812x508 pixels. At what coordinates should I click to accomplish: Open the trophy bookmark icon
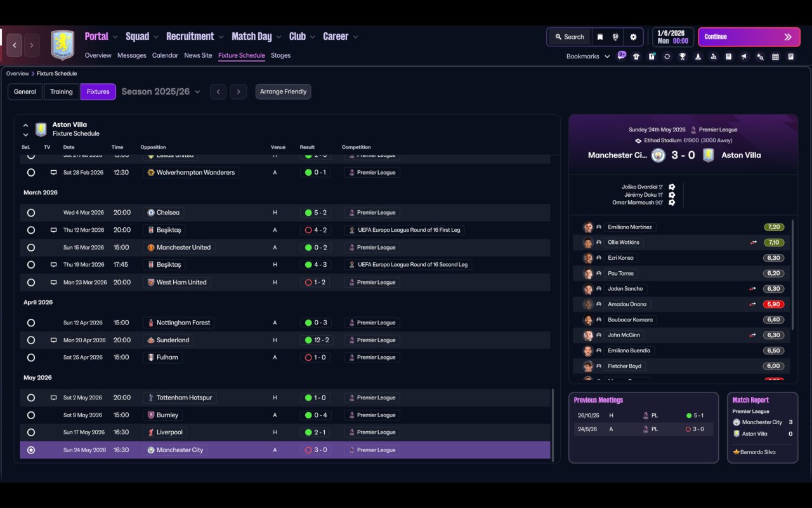coord(683,57)
